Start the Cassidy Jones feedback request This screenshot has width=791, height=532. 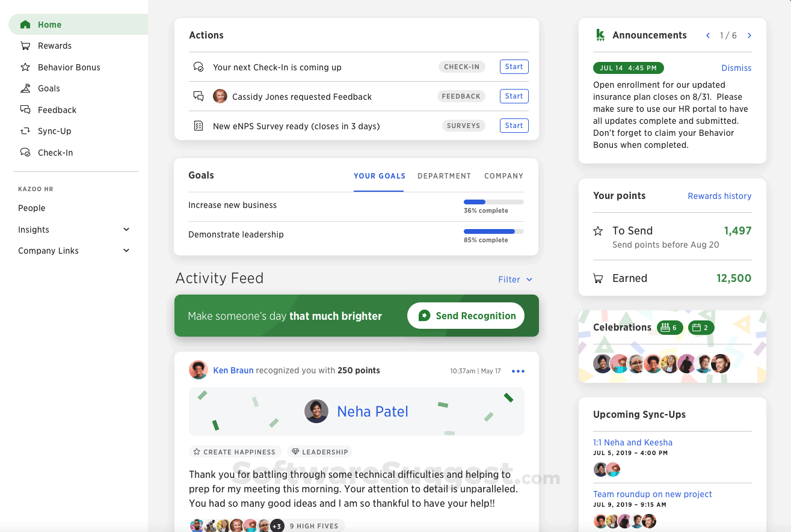coord(514,96)
